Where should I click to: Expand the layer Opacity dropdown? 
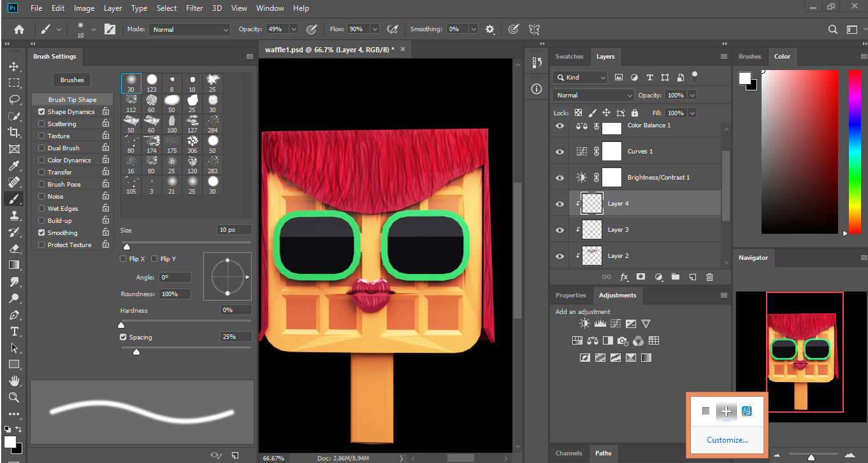coord(693,94)
